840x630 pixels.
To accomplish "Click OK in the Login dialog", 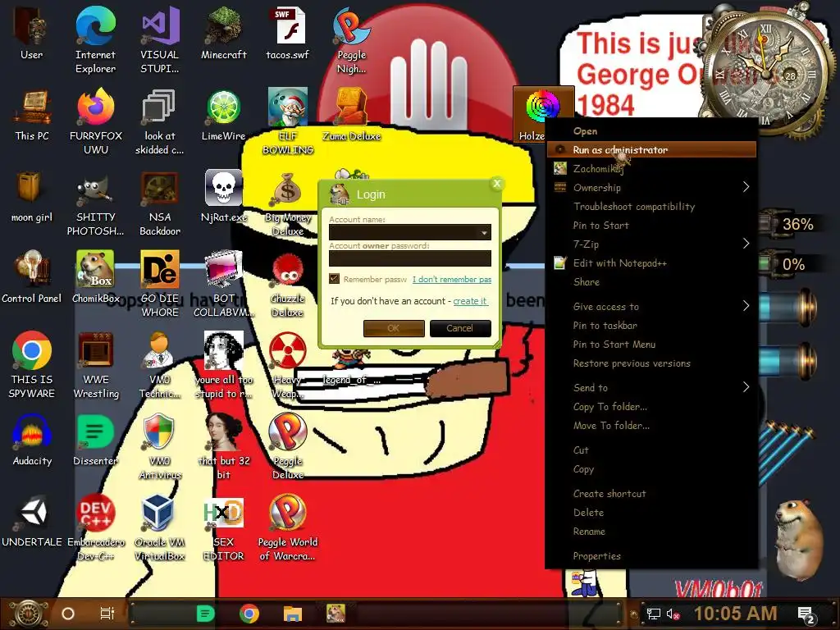I will (x=394, y=328).
